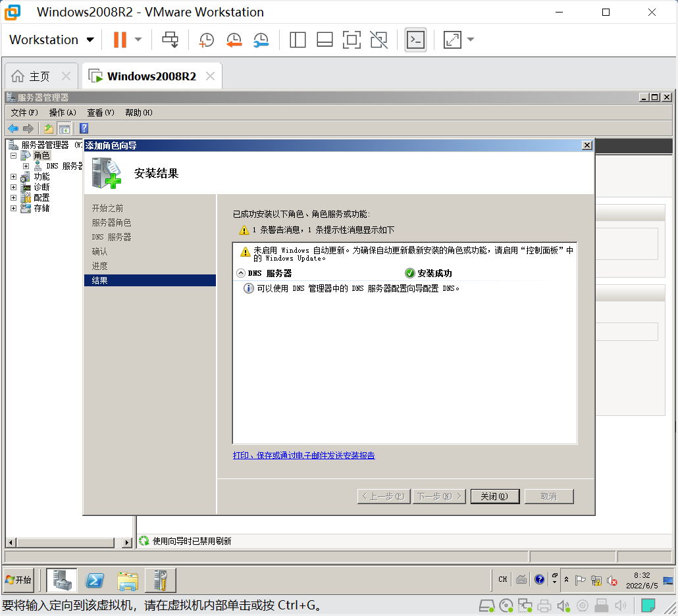
Task: Click the up-one-level toolbar icon
Action: point(49,128)
